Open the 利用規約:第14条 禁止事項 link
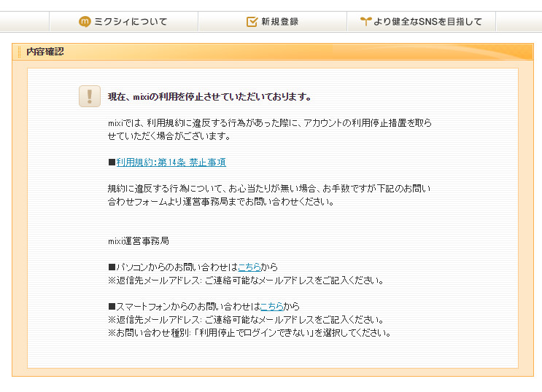Viewport: 542px width, 392px height. tap(171, 162)
